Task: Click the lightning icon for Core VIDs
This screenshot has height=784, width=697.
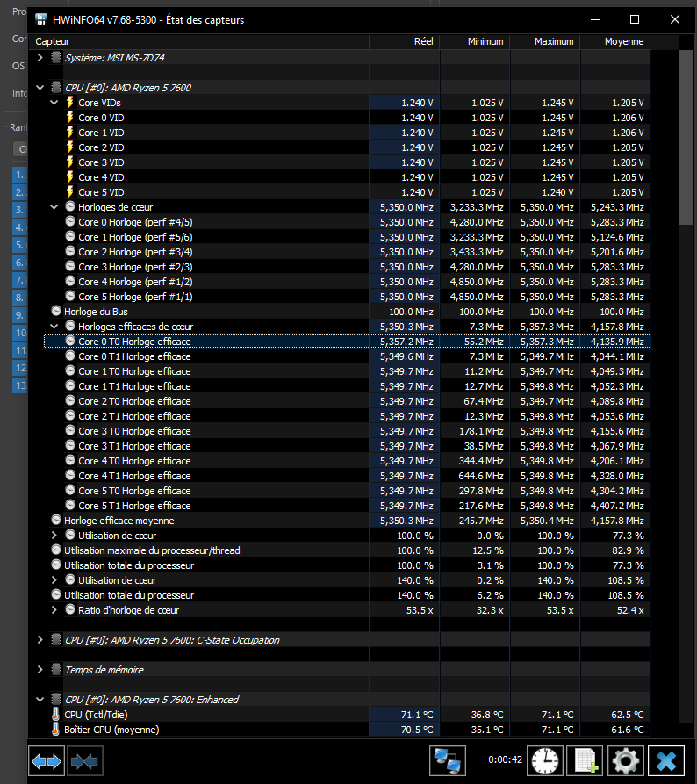Action: pos(70,103)
